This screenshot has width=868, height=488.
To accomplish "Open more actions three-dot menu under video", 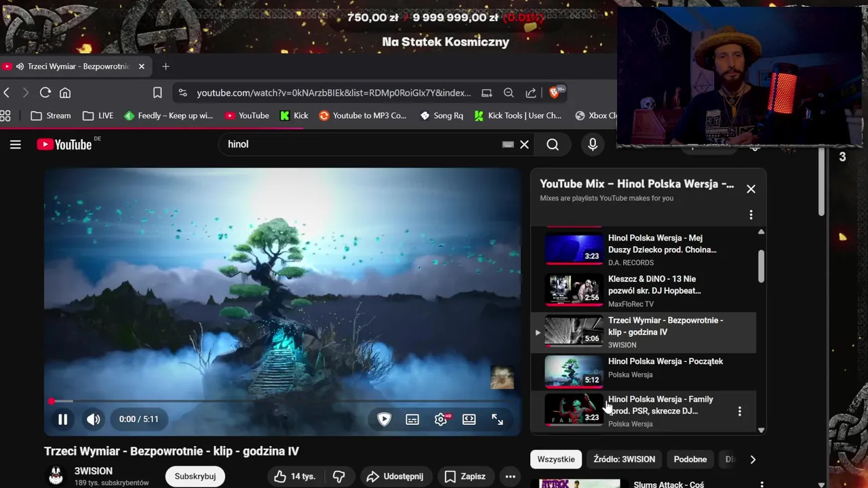I will (x=510, y=476).
